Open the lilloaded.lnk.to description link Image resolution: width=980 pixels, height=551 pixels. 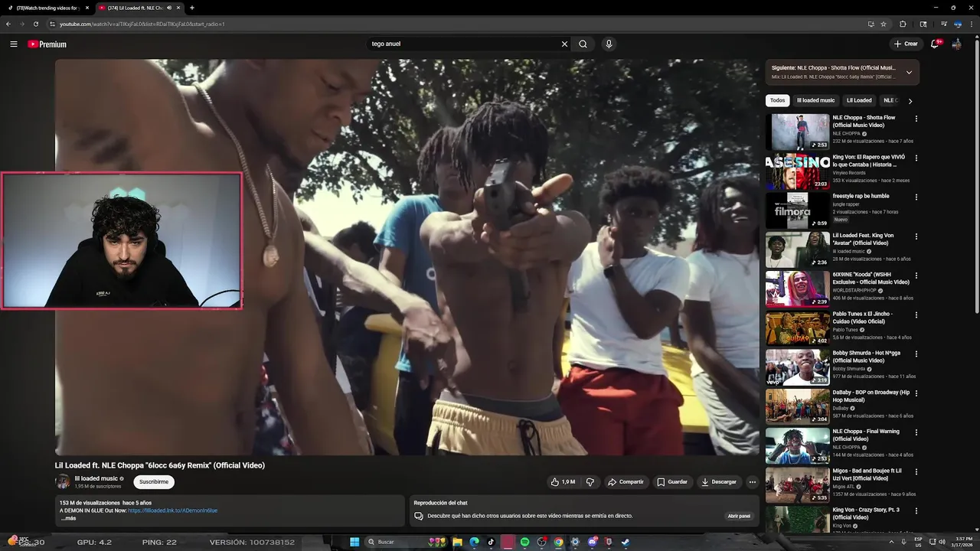click(x=172, y=510)
